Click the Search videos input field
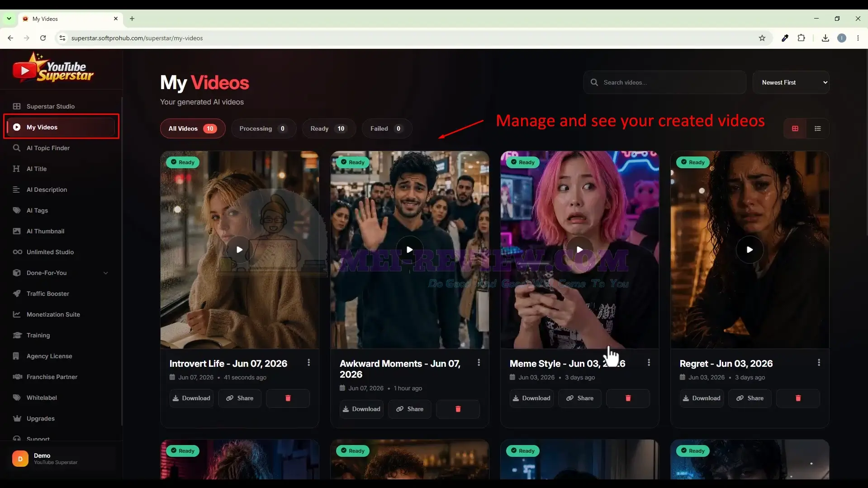Screen dimensions: 868x488 [x=664, y=82]
